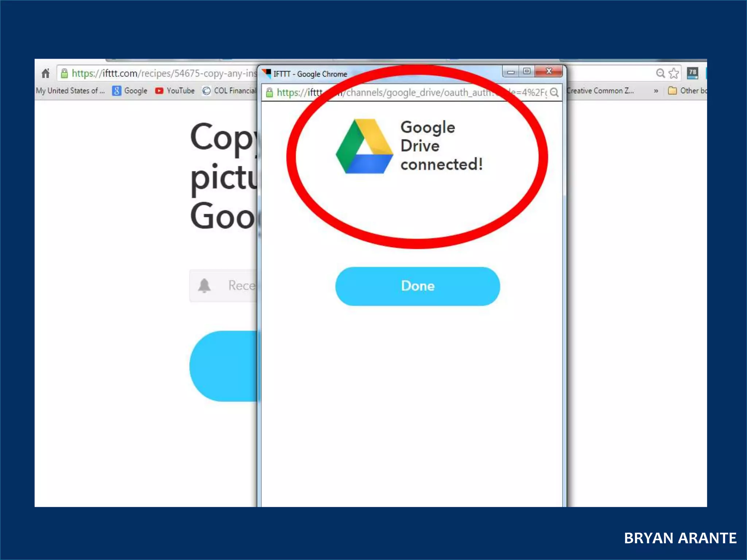The height and width of the screenshot is (560, 747).
Task: Expand the bookmarks overflow chevron
Action: click(656, 91)
